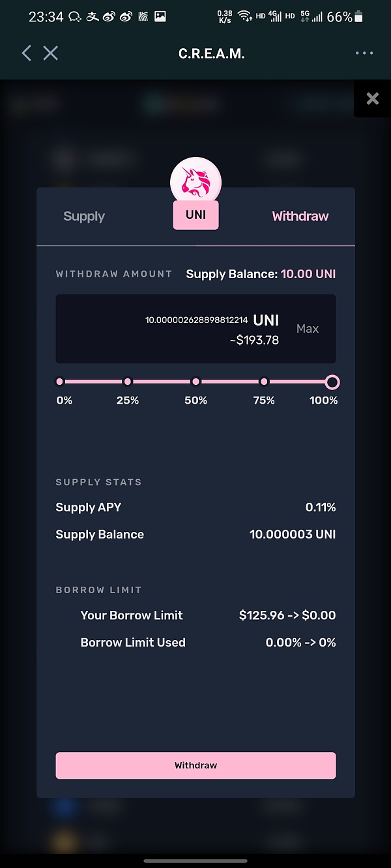
Task: Tap the WiFi icon in status bar
Action: click(x=244, y=16)
